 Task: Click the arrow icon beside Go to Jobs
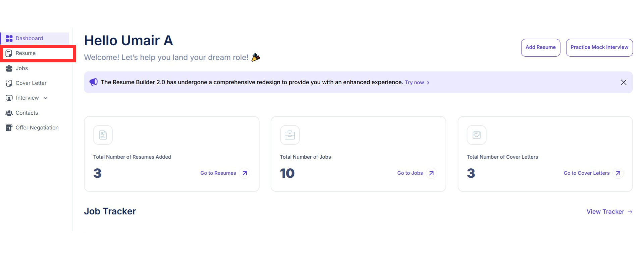pos(432,173)
